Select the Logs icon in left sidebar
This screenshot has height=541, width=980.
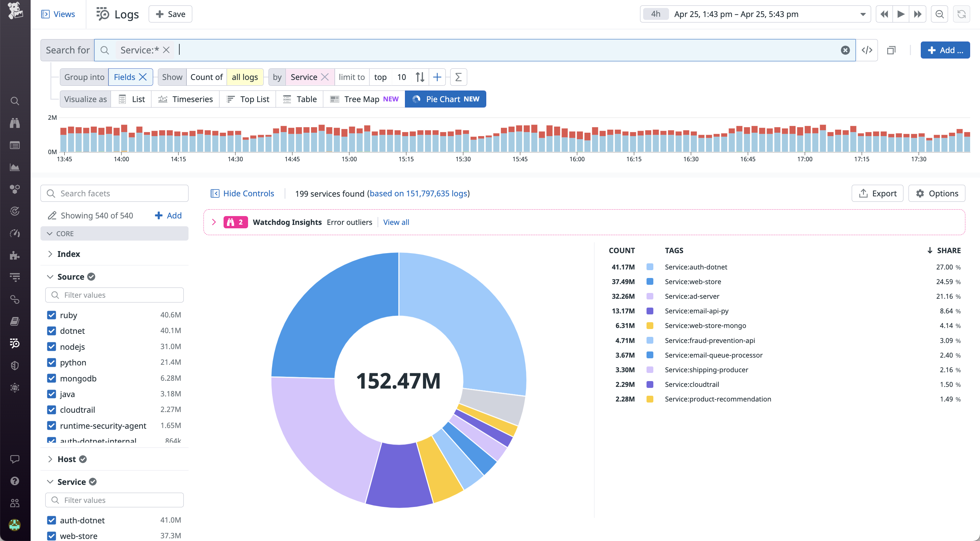pos(15,343)
